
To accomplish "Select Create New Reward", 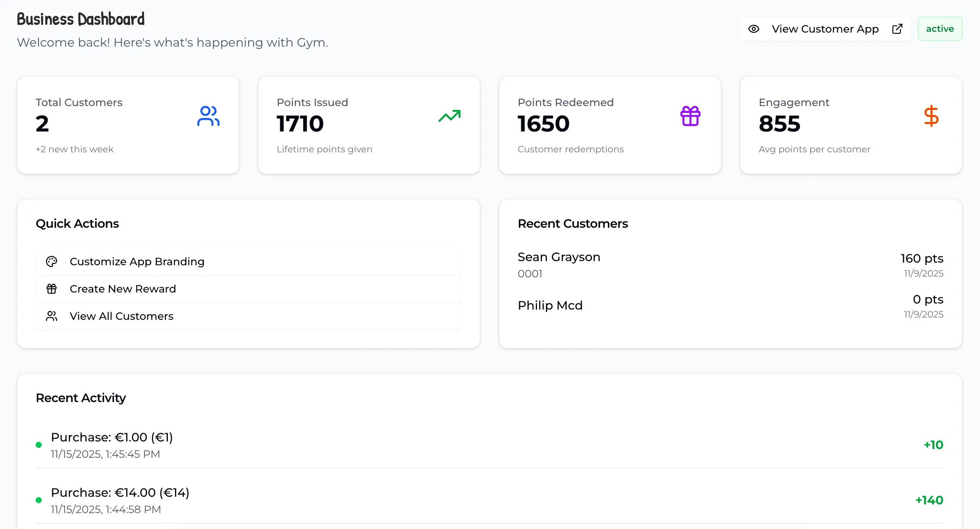I will pyautogui.click(x=249, y=289).
